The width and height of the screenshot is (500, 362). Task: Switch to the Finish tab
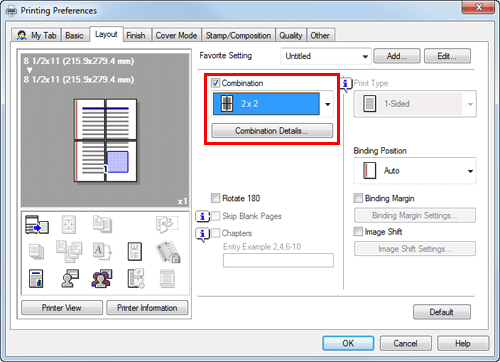(x=136, y=35)
